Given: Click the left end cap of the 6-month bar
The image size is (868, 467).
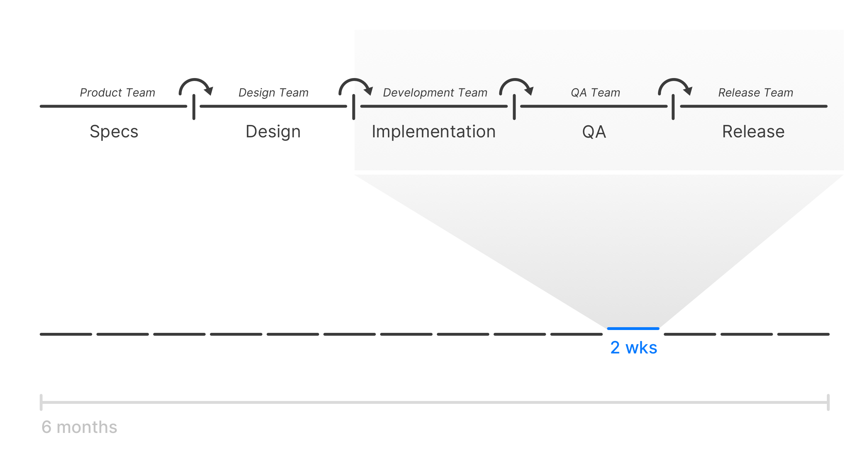Looking at the screenshot, I should coord(41,402).
